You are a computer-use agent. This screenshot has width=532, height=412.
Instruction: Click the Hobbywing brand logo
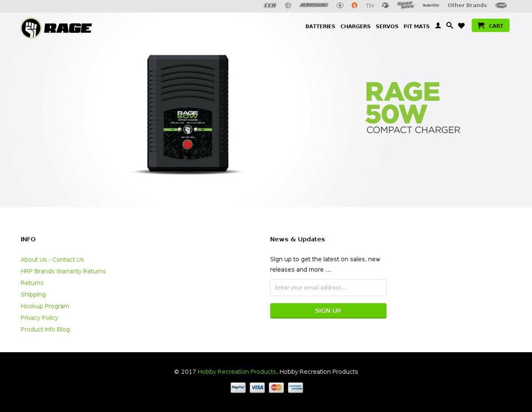click(x=314, y=5)
